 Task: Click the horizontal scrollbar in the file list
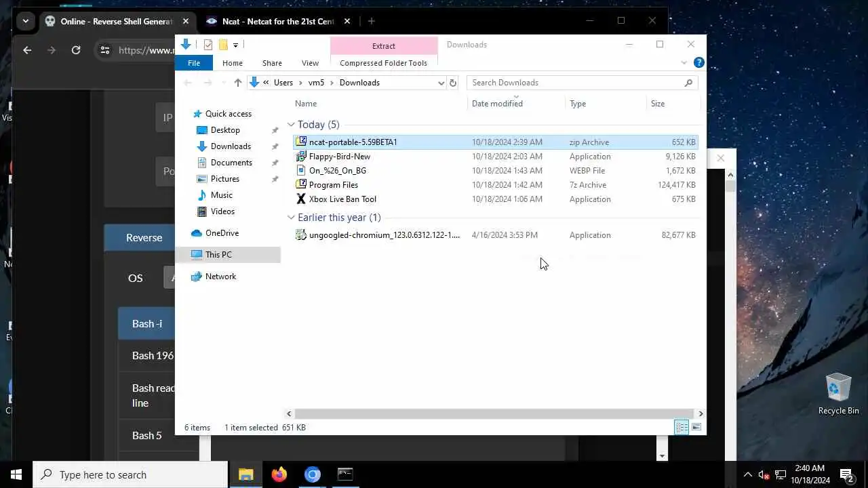click(494, 413)
